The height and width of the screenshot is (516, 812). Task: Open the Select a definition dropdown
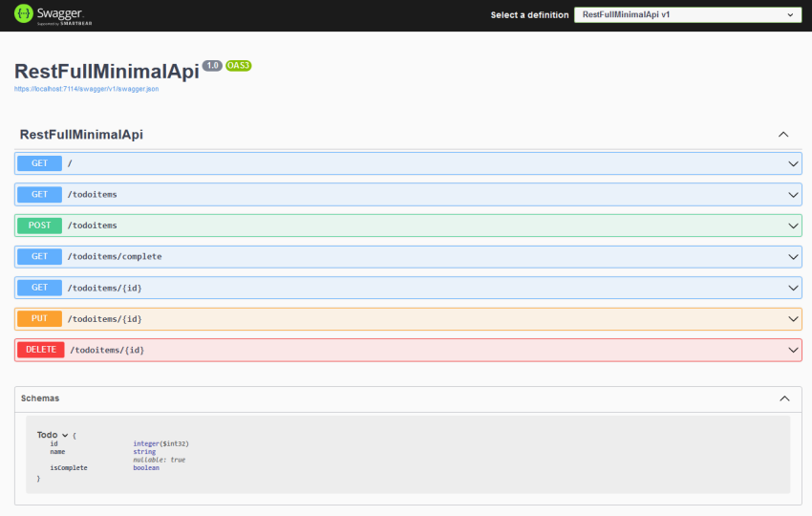click(688, 14)
